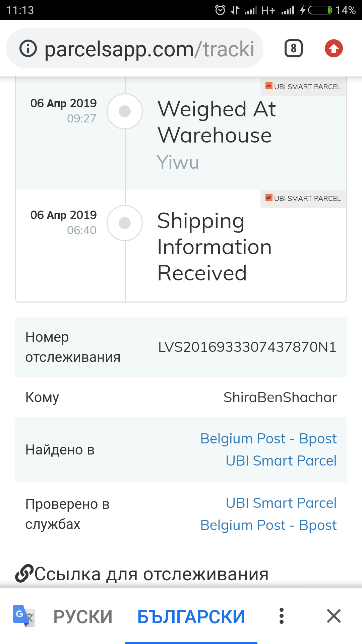Viewport: 362px width, 644px height.
Task: Tap timeline marker for Weighed At Warehouse
Action: coord(125,111)
